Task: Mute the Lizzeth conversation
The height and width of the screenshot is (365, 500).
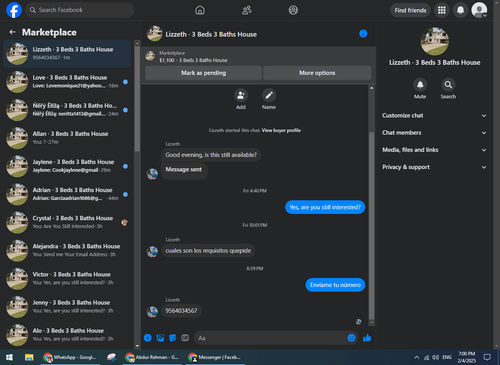Action: [x=420, y=85]
